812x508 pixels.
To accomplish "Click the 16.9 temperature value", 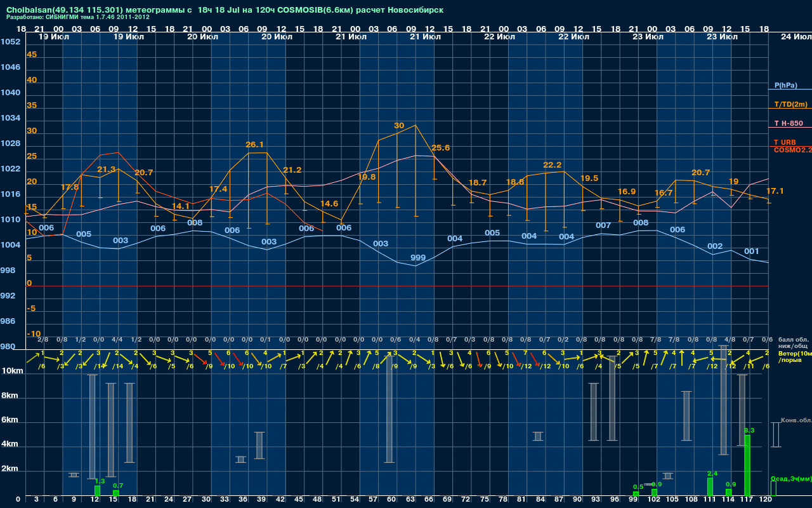I will 626,192.
